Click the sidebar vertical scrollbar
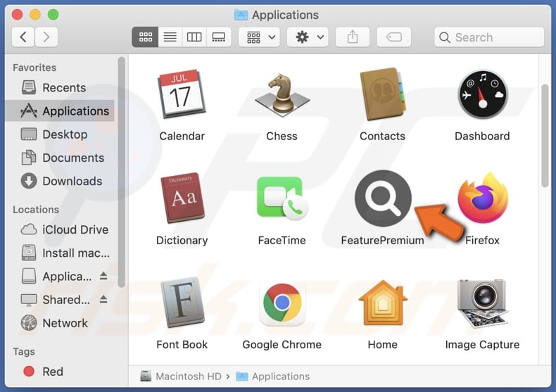Viewport: 556px width, 392px height. click(x=122, y=172)
